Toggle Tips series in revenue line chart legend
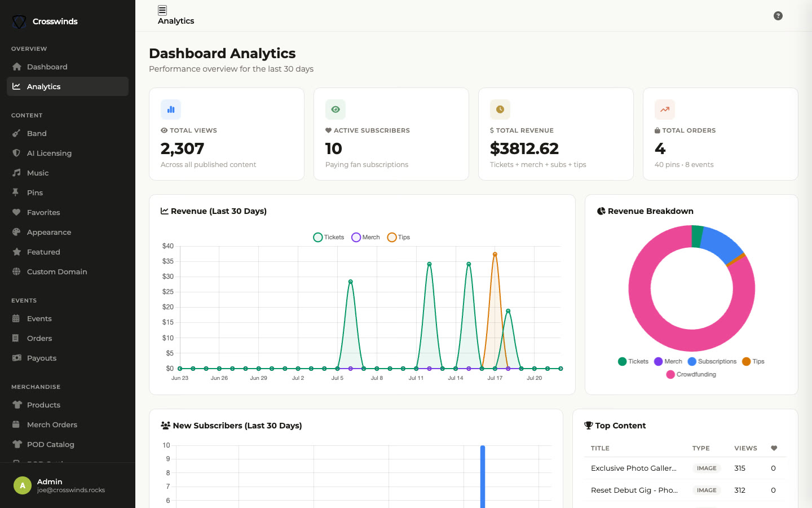The height and width of the screenshot is (508, 812). pyautogui.click(x=399, y=237)
